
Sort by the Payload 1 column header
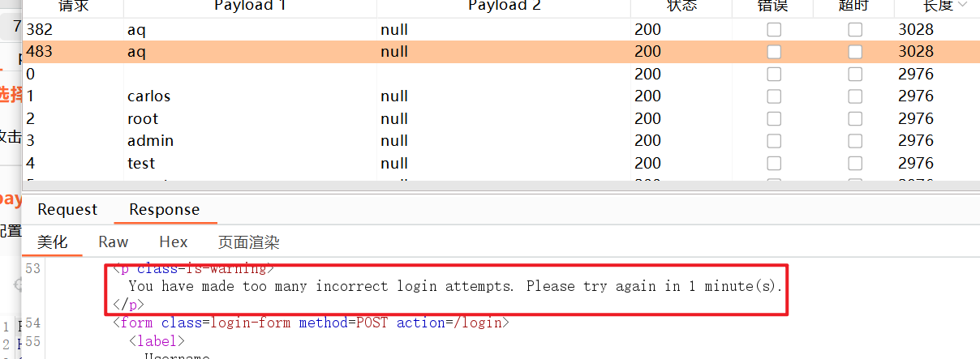click(x=250, y=6)
